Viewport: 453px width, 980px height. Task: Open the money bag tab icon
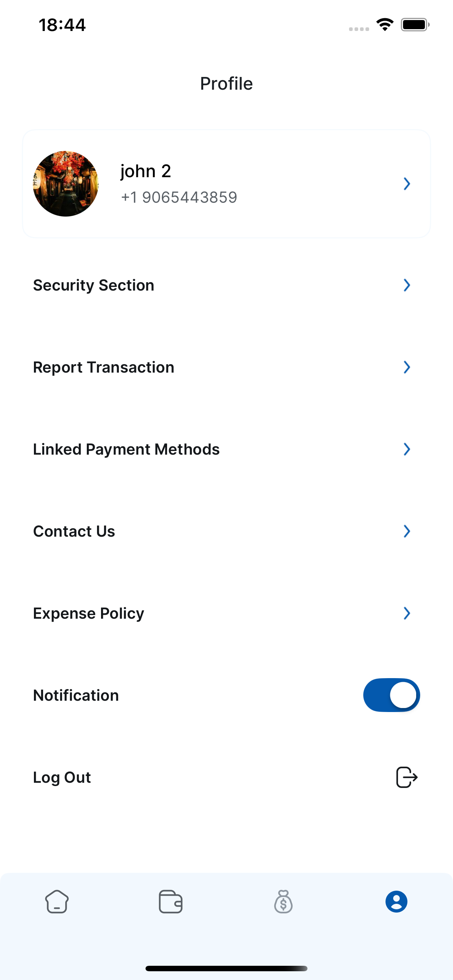pos(283,902)
